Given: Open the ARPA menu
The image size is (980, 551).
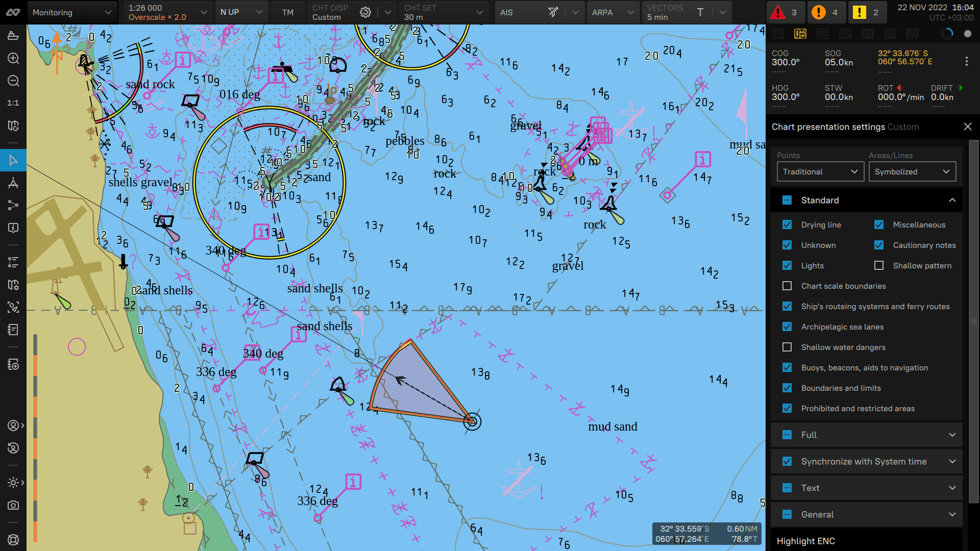Looking at the screenshot, I should click(x=613, y=12).
